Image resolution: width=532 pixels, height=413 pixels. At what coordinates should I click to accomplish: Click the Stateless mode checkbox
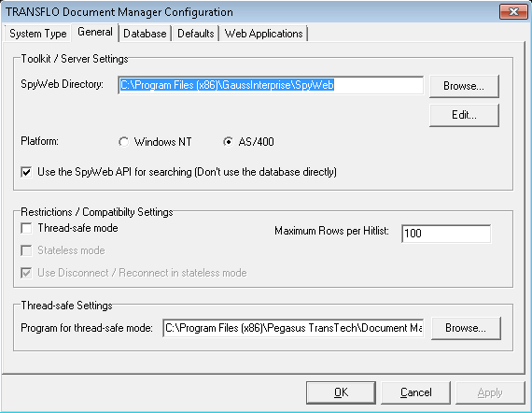(26, 250)
